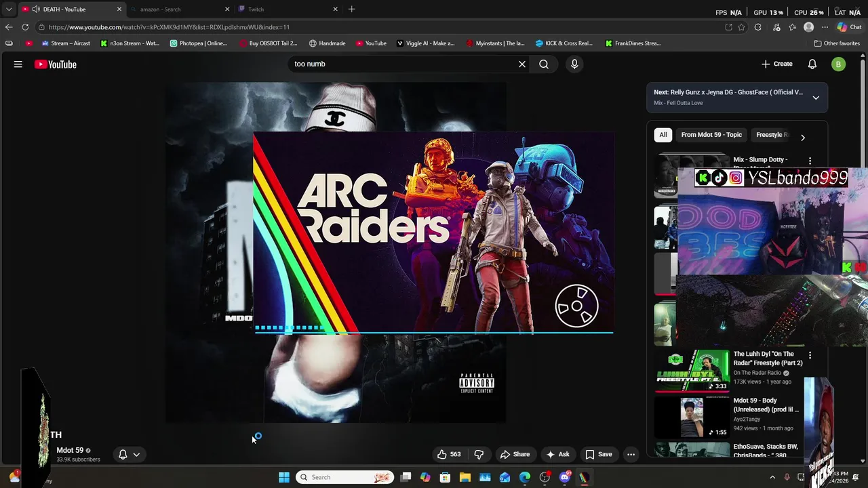Share the video
The image size is (868, 488).
point(515,454)
